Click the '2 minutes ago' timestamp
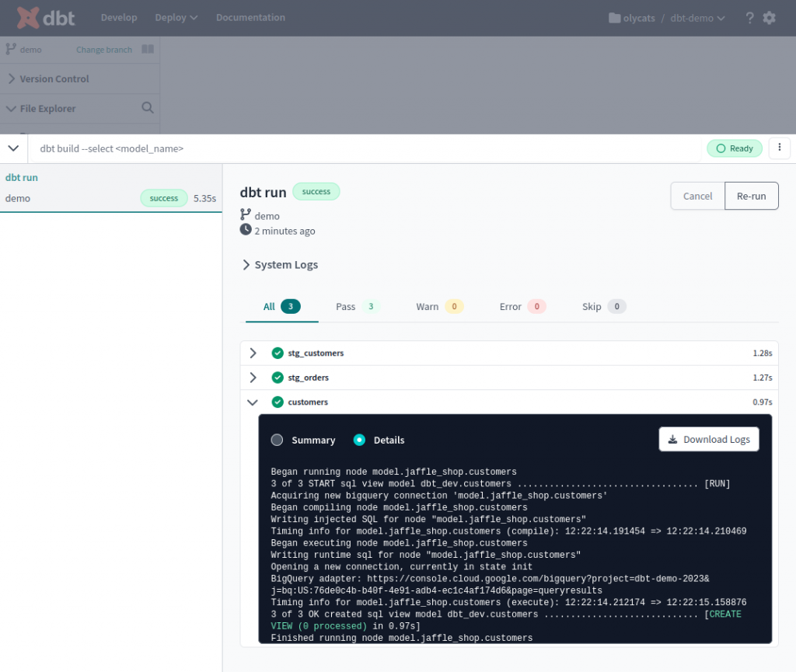796x672 pixels. coord(285,231)
